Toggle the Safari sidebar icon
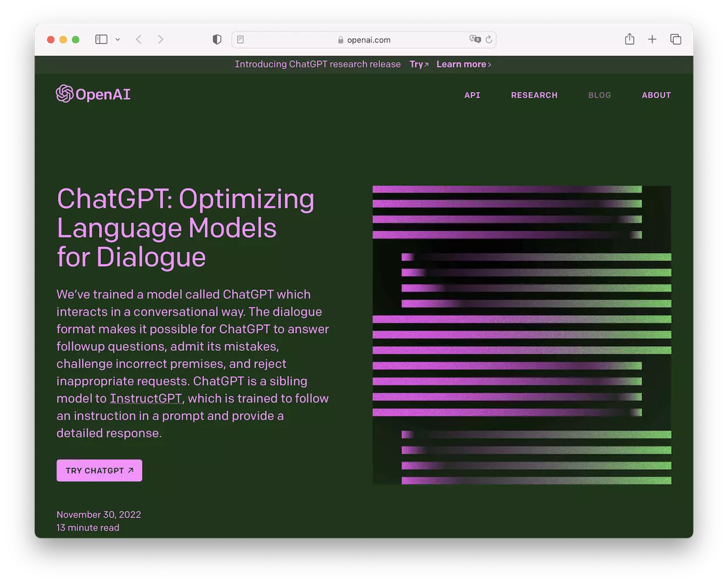The height and width of the screenshot is (584, 728). click(x=101, y=39)
